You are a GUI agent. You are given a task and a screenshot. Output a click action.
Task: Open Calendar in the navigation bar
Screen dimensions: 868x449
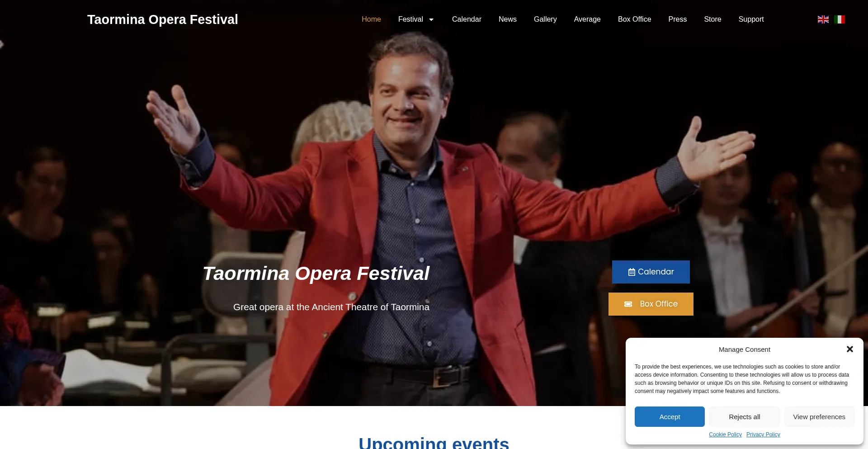[467, 19]
